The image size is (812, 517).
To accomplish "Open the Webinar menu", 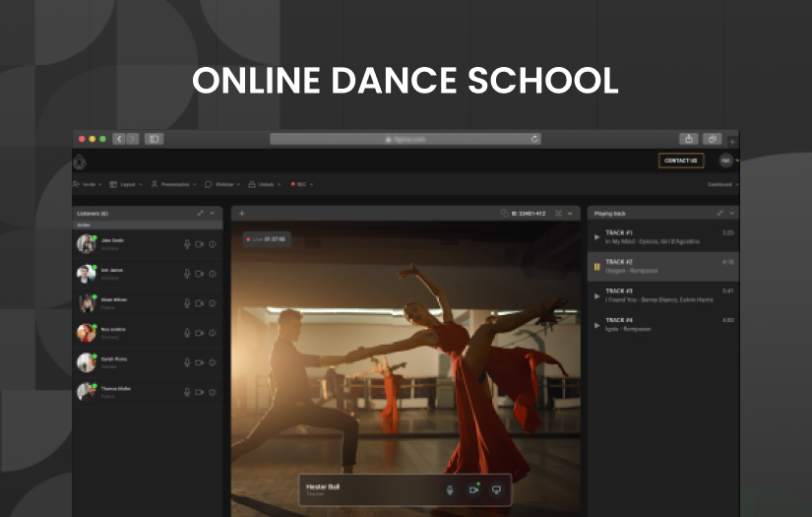I will (222, 184).
